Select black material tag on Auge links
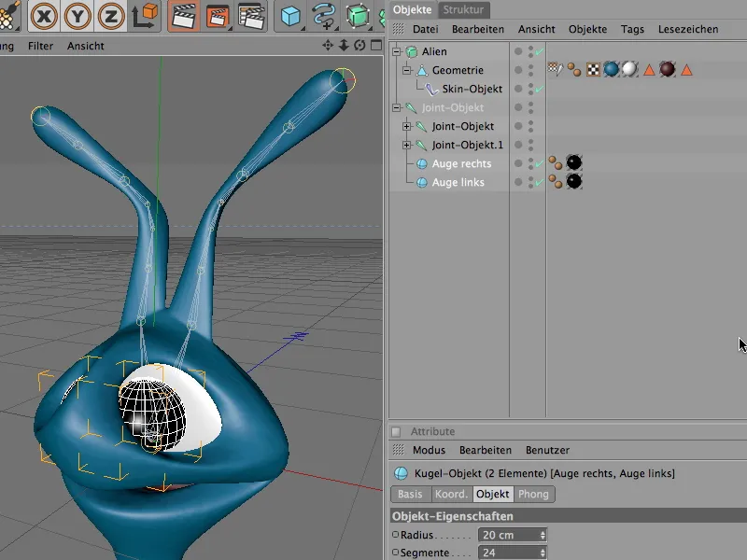Viewport: 747px width, 560px height. (x=574, y=181)
